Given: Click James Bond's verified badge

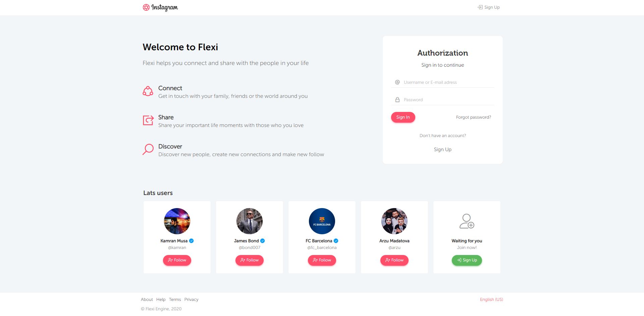Looking at the screenshot, I should click(263, 241).
